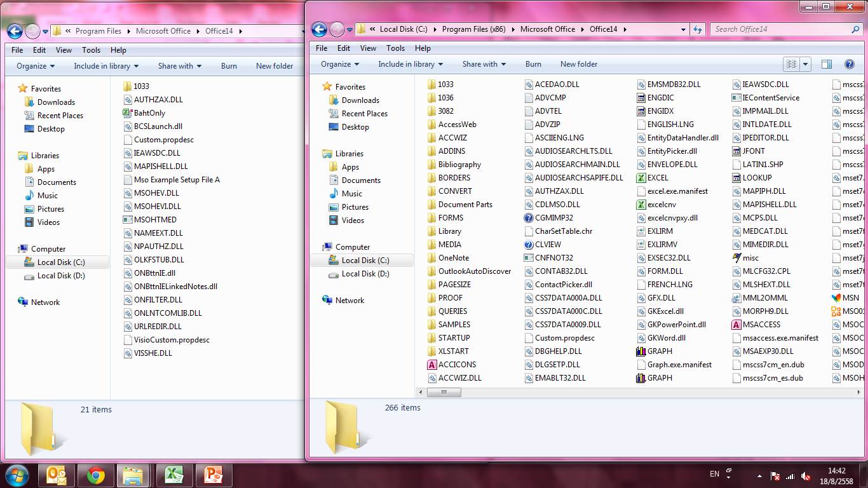Select CGMIMP32 file in right window
The height and width of the screenshot is (488, 868).
(548, 218)
